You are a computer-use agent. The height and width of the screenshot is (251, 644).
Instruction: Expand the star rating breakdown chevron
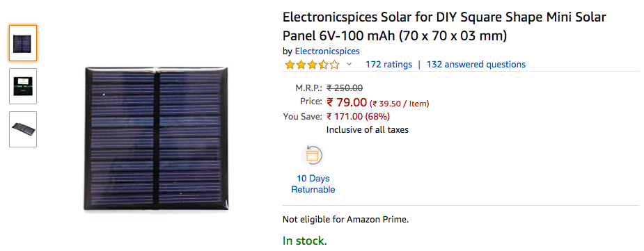(x=349, y=64)
